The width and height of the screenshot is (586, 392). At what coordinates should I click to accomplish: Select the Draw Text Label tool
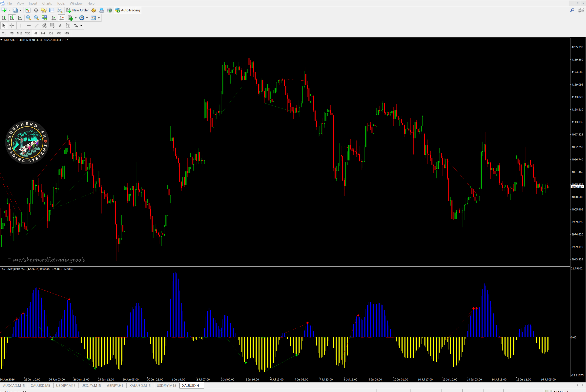(x=68, y=25)
